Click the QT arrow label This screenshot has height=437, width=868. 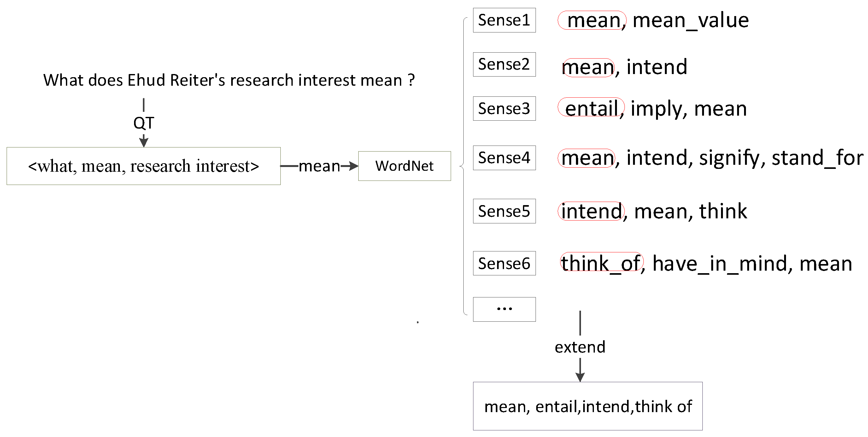(x=144, y=123)
